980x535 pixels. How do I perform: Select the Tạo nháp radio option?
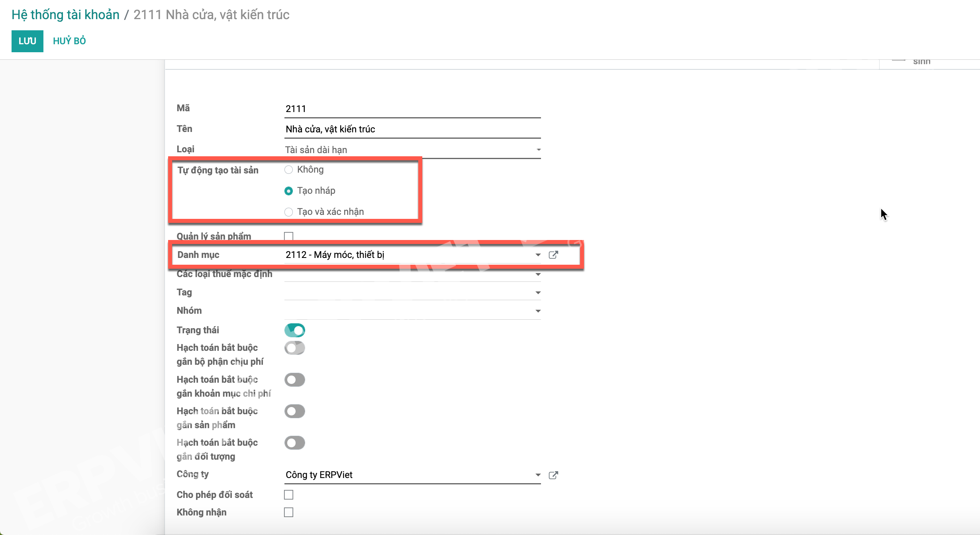[289, 191]
